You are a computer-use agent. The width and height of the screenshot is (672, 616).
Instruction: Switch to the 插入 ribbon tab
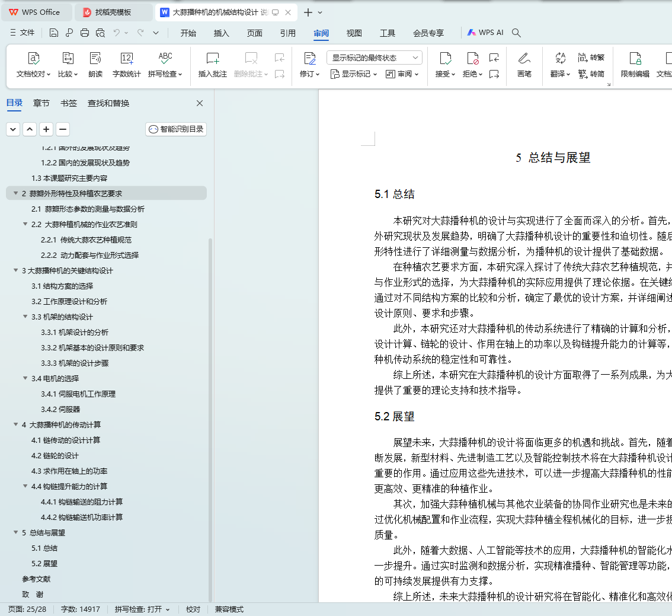tap(221, 33)
